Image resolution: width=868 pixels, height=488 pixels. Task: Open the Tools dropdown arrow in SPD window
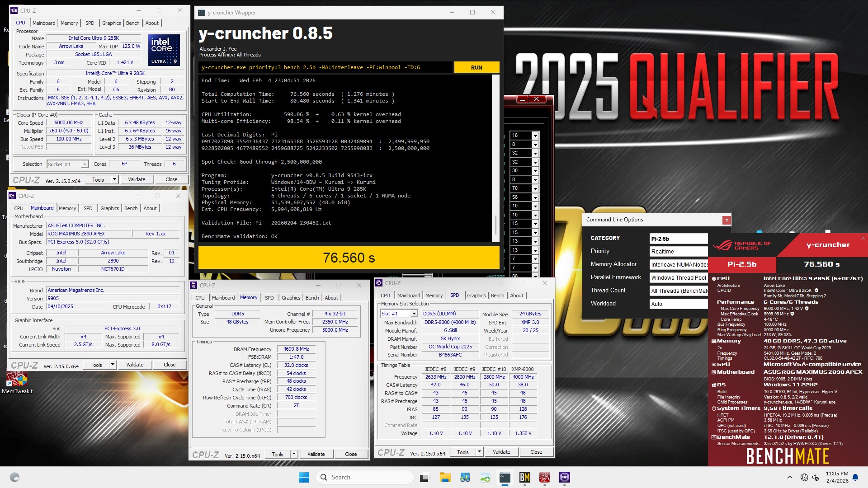click(479, 452)
